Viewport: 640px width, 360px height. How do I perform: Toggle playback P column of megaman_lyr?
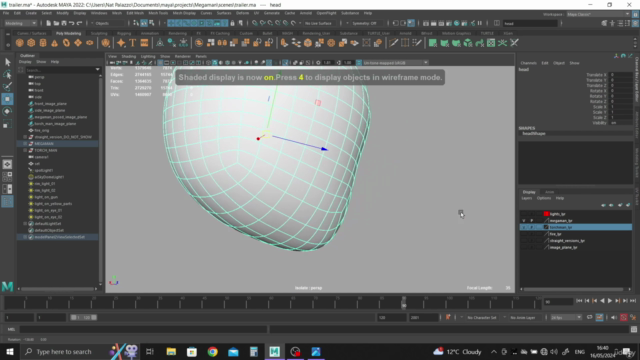pyautogui.click(x=531, y=221)
